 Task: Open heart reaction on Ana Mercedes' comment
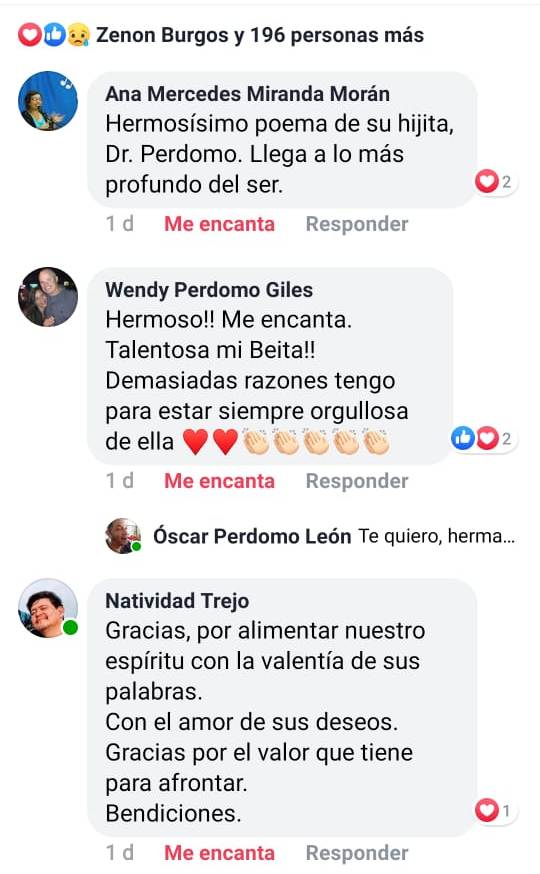pos(495,182)
